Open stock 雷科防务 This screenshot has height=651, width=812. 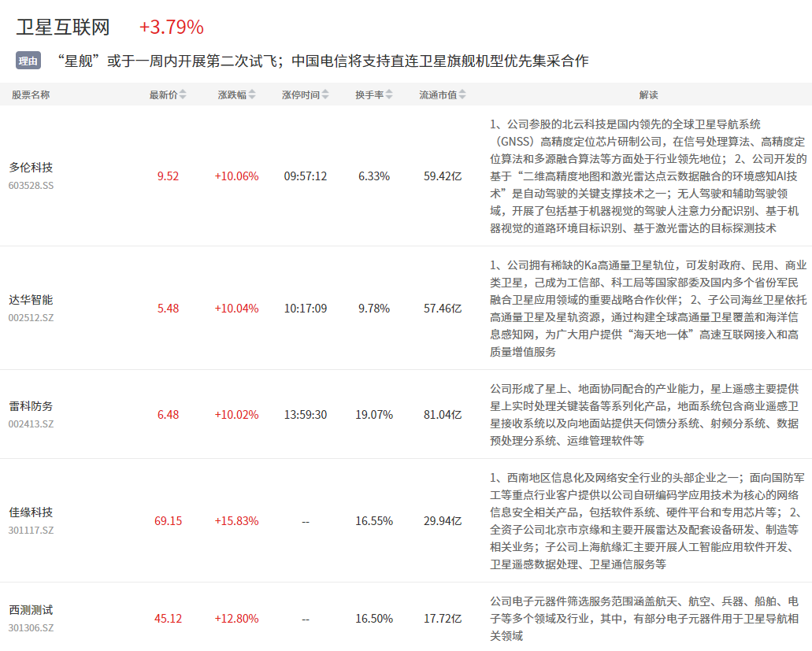point(31,405)
